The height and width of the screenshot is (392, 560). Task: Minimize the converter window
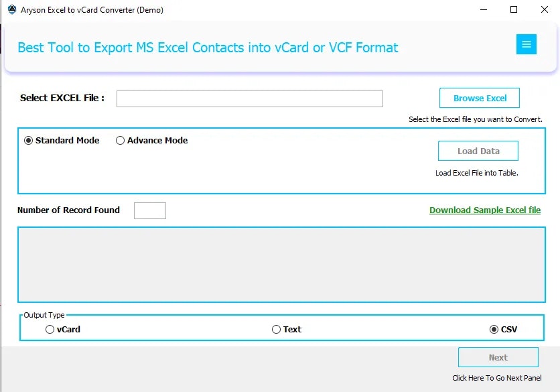tap(484, 9)
